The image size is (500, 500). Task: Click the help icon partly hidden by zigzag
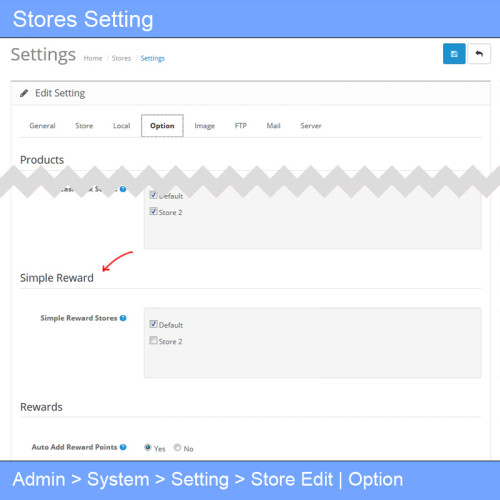[x=123, y=189]
